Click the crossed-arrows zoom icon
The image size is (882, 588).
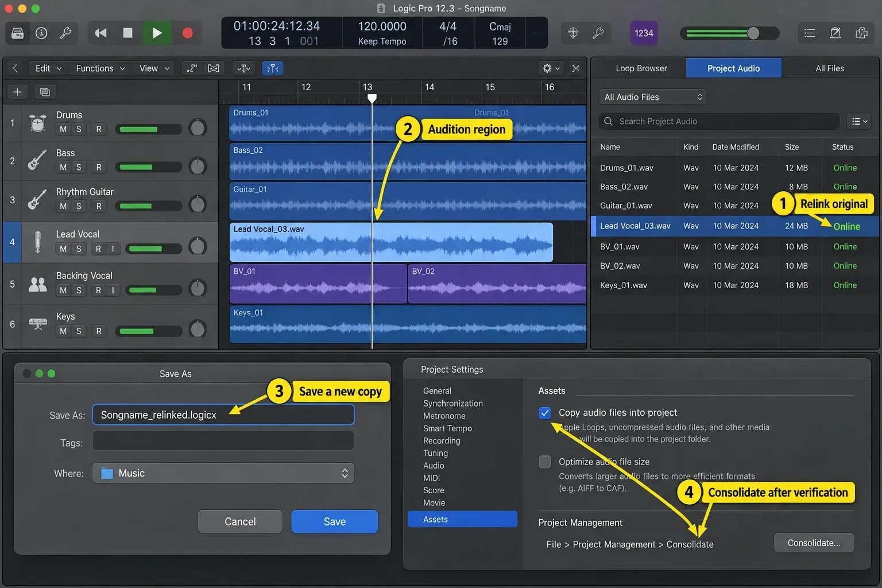[576, 68]
